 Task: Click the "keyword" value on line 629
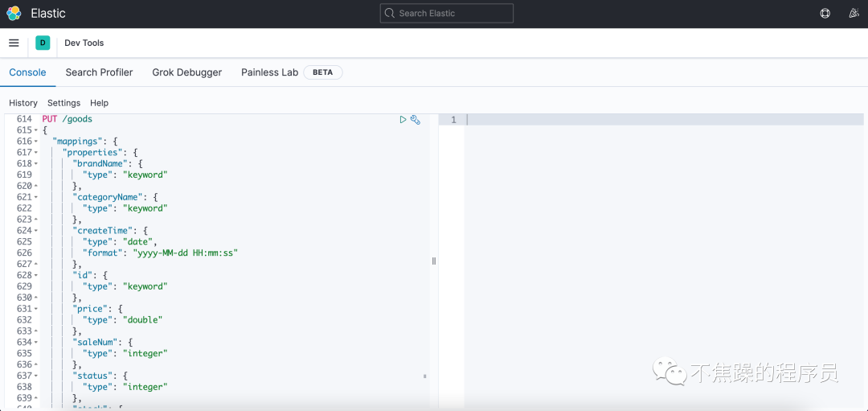coord(145,286)
